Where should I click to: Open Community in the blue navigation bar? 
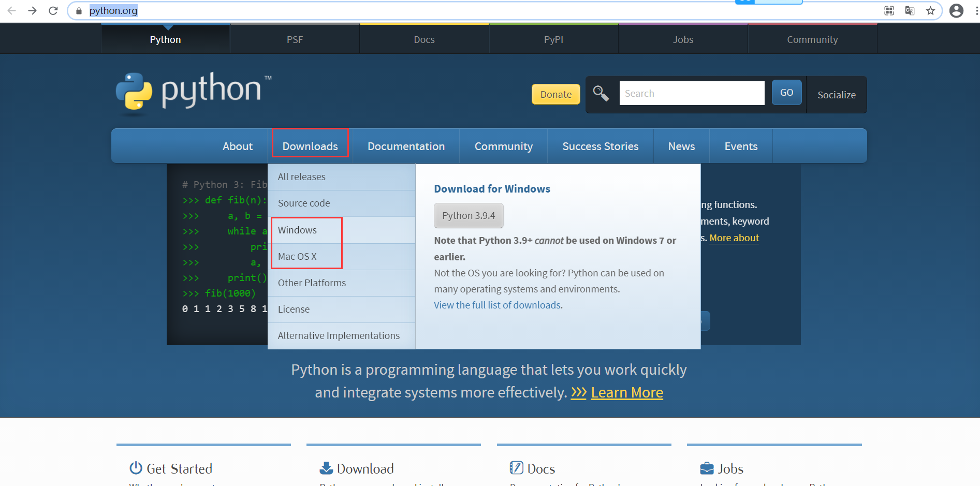pos(504,146)
